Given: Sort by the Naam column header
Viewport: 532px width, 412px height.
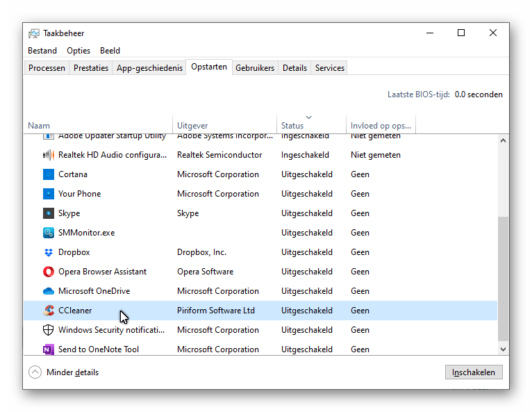Looking at the screenshot, I should pyautogui.click(x=98, y=124).
